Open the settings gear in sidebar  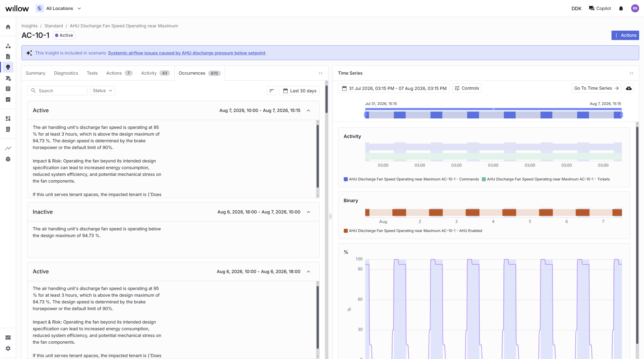click(x=8, y=348)
